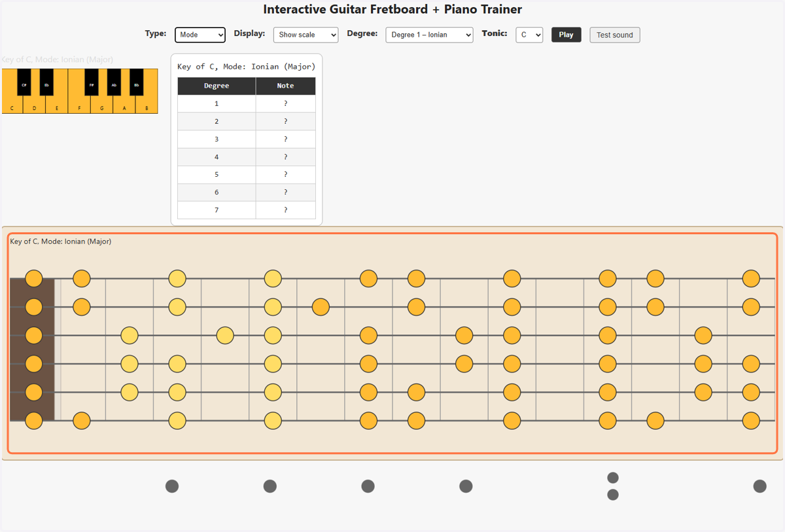Strike the black C# piano key
Viewport: 785px width, 532px height.
point(24,82)
